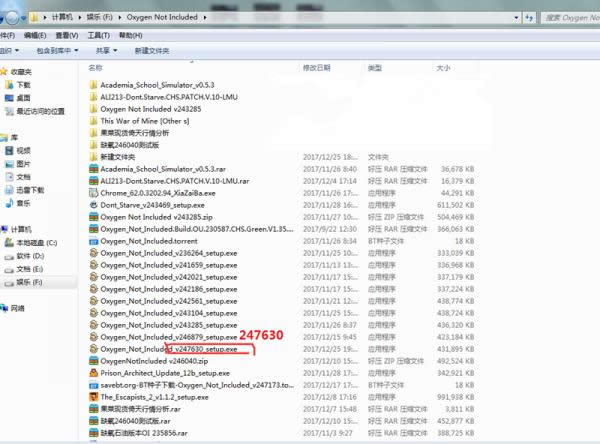
Task: Select 桌面 in the navigation pane
Action: pos(23,98)
